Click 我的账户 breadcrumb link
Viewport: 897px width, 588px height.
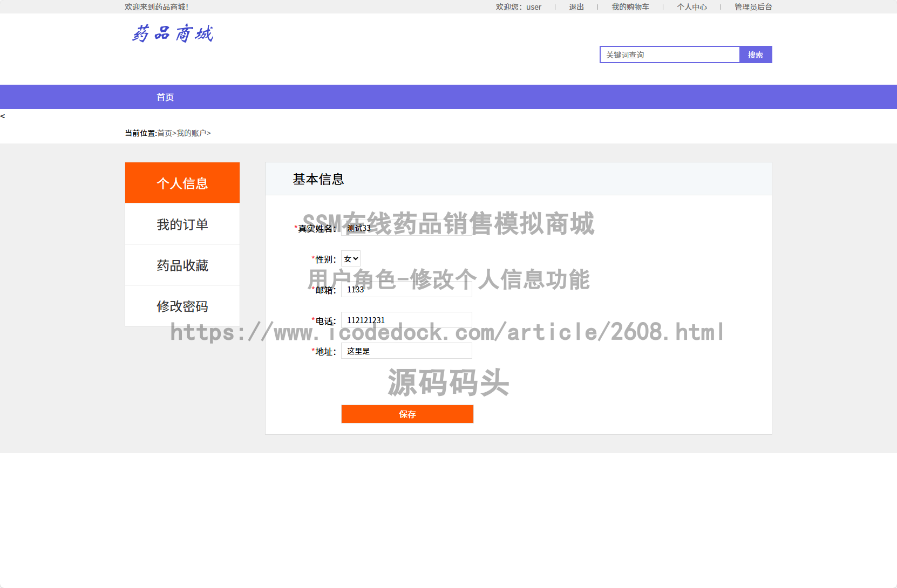coord(192,133)
